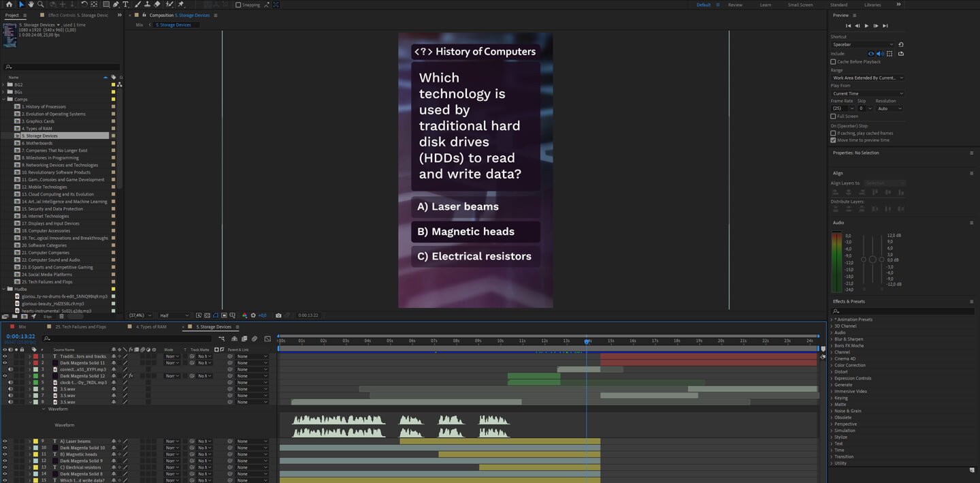This screenshot has width=980, height=483.
Task: Open the viewer magnification (37,4%) dropdown
Action: click(141, 315)
